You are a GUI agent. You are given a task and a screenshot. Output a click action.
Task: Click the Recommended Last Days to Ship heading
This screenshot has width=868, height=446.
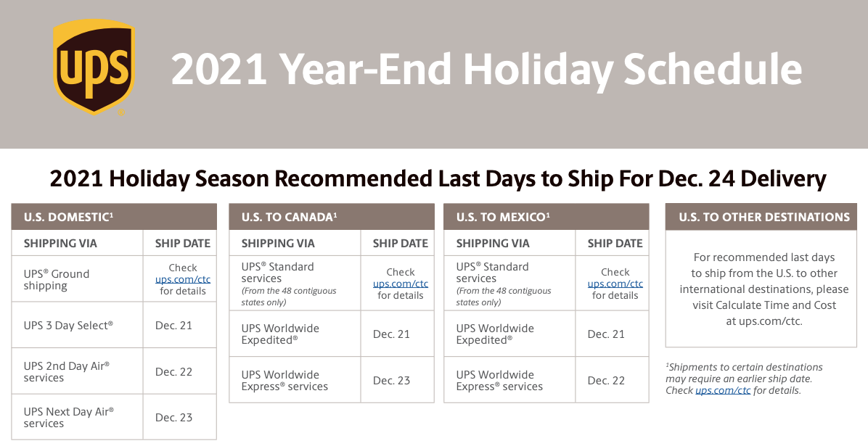click(438, 178)
